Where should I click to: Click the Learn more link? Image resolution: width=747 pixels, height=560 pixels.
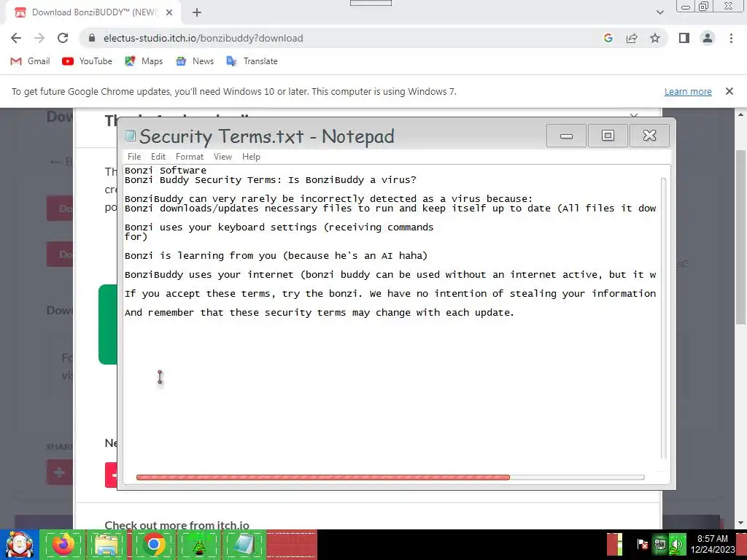[688, 91]
